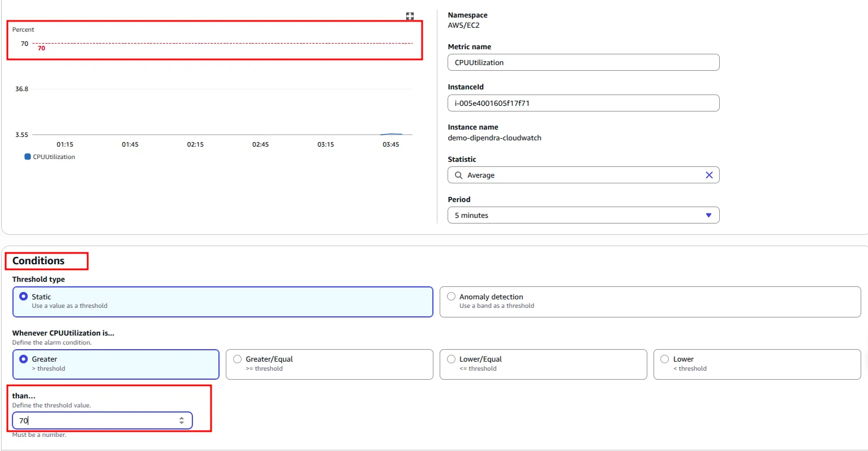Click the search icon in Statistic field
This screenshot has width=868, height=451.
459,175
